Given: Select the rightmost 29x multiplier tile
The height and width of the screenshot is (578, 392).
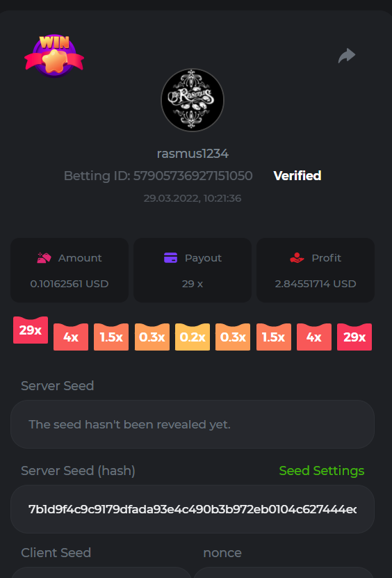Looking at the screenshot, I should pos(354,337).
